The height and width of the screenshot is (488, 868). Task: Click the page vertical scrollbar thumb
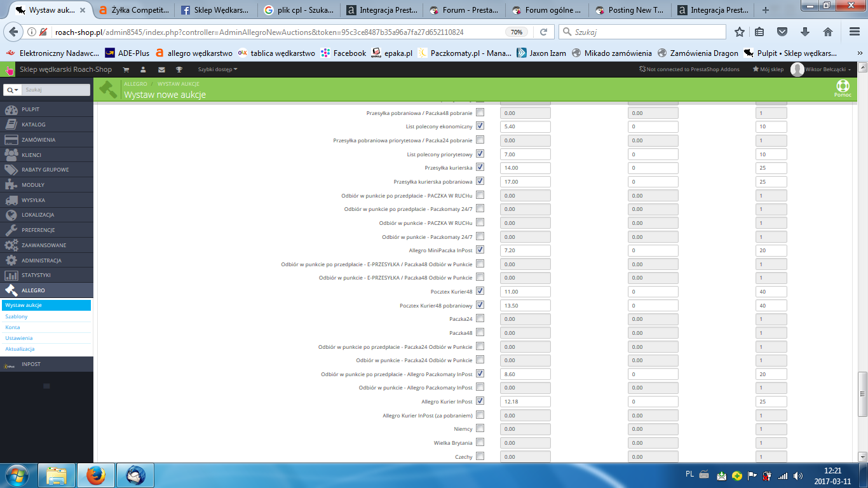[862, 394]
